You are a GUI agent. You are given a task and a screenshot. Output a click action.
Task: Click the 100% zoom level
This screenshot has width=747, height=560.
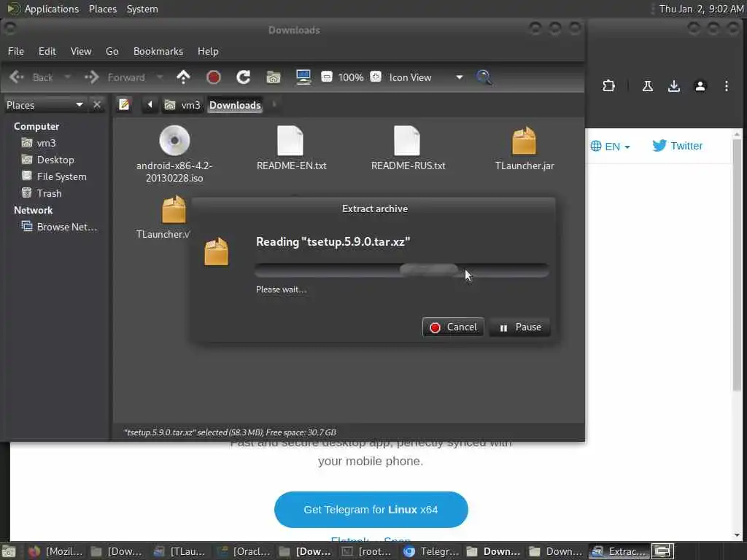[351, 77]
